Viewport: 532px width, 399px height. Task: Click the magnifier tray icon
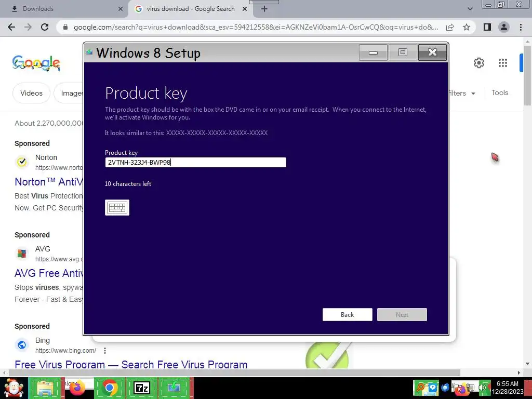click(x=420, y=388)
